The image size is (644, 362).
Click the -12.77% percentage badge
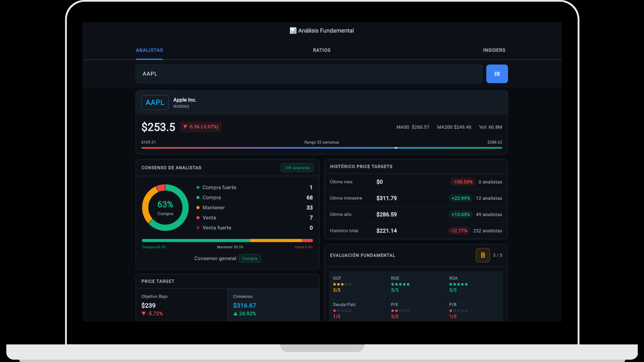coord(459,231)
